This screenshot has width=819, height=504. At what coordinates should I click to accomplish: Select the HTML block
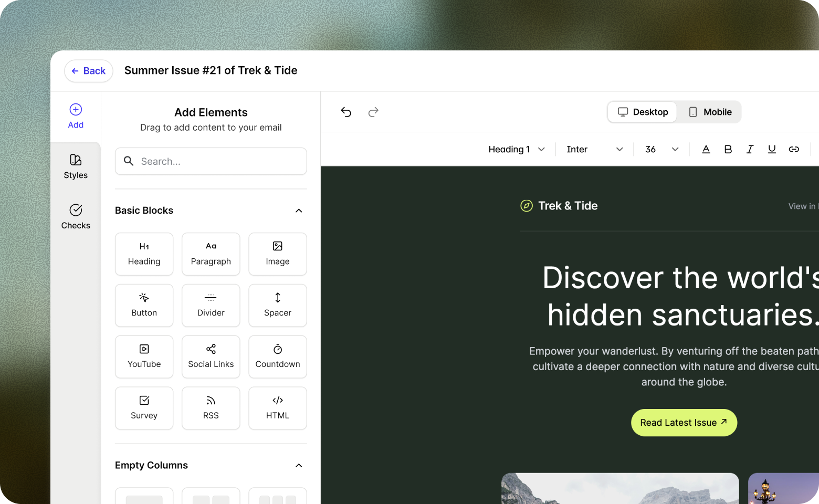click(278, 408)
